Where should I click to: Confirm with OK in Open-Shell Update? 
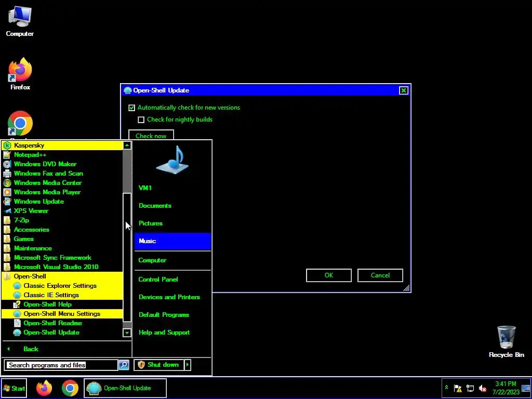click(x=329, y=275)
